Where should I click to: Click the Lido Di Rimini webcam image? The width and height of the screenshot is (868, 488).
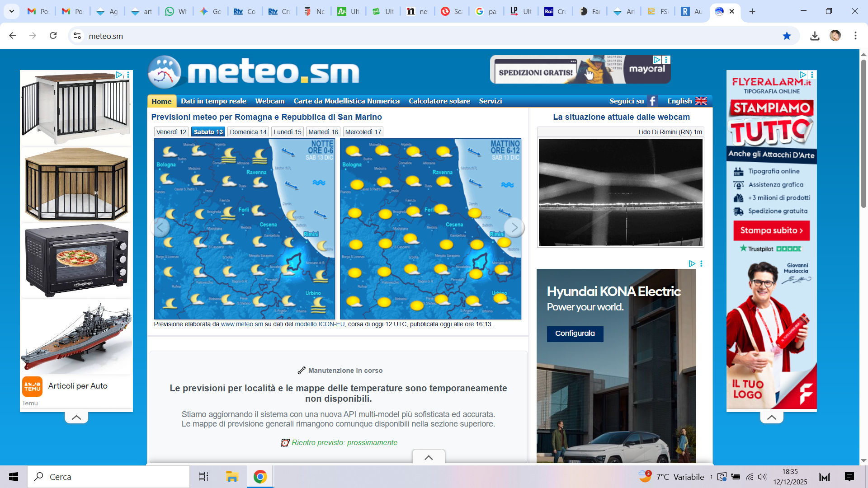[x=620, y=192]
